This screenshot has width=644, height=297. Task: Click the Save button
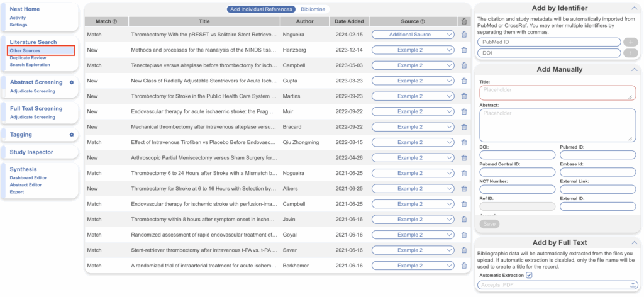coord(489,224)
